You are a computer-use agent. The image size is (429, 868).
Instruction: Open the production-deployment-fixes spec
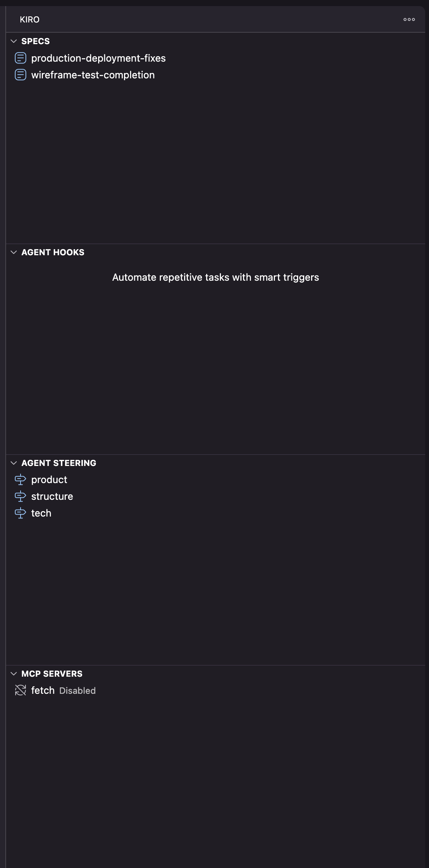pos(98,58)
